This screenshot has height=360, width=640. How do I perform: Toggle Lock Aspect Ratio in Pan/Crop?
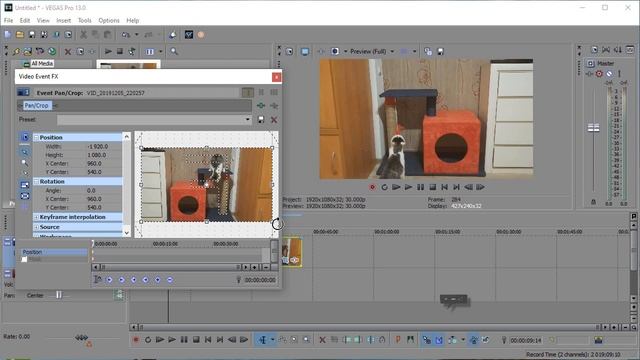(24, 185)
